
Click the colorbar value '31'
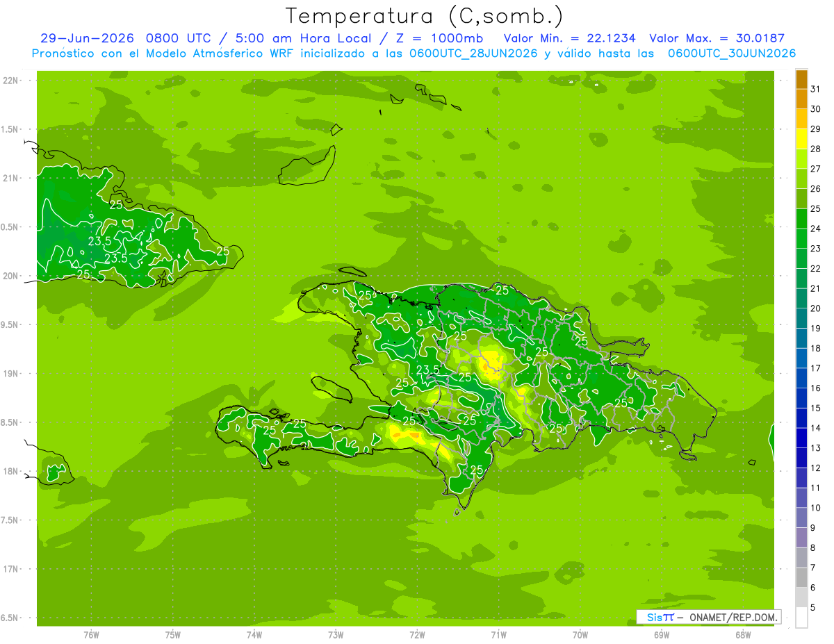click(x=816, y=88)
